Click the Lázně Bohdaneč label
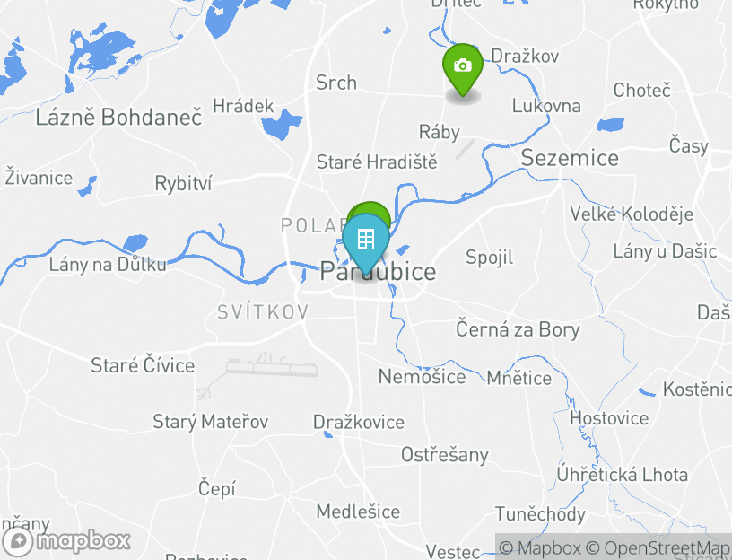Screen dimensions: 732x560 click(118, 117)
